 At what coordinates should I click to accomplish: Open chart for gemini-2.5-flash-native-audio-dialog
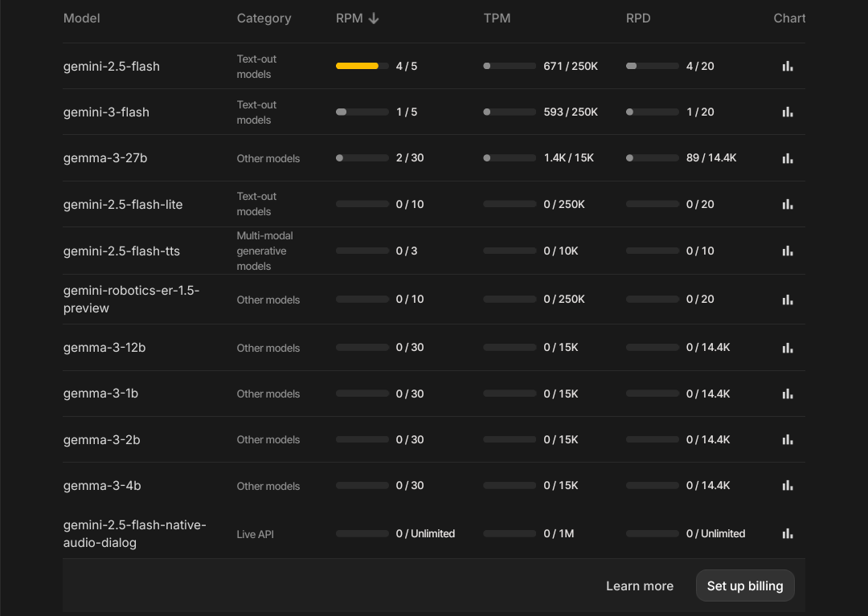(787, 533)
